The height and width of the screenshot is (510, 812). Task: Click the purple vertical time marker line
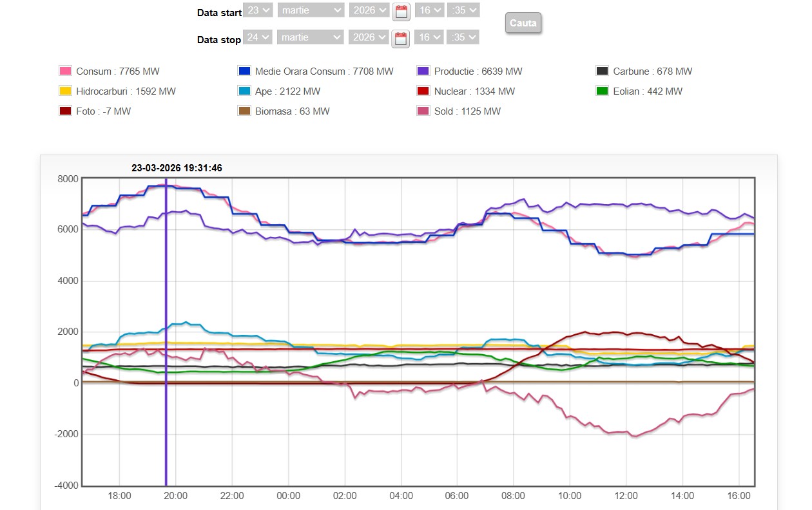[166, 322]
